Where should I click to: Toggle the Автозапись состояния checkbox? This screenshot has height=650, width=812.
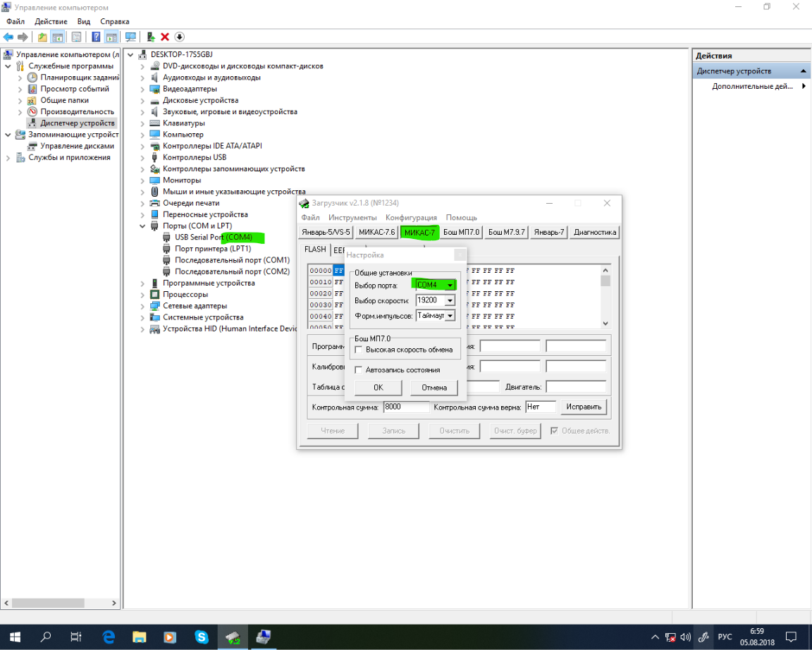click(x=359, y=370)
